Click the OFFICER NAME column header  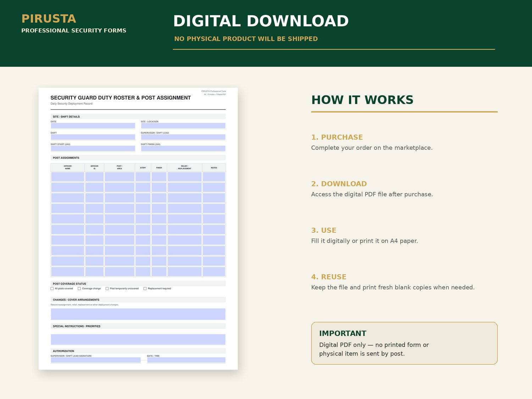[x=68, y=167]
